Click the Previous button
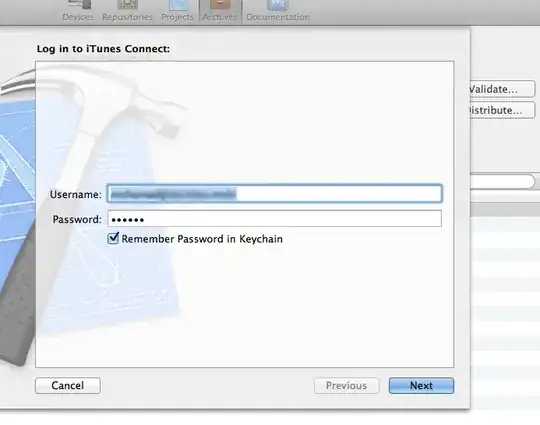This screenshot has width=540, height=425. 346,385
